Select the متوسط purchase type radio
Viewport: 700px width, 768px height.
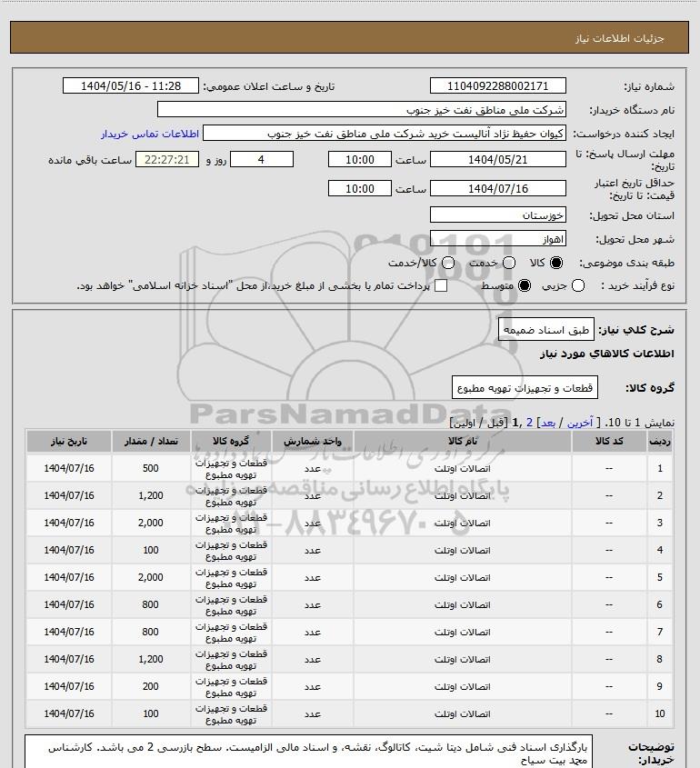(x=525, y=285)
